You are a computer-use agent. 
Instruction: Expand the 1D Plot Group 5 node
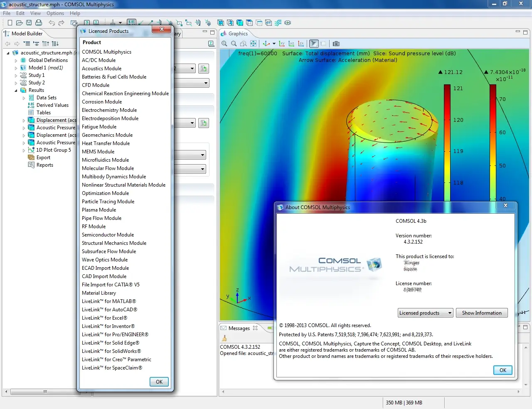[24, 150]
